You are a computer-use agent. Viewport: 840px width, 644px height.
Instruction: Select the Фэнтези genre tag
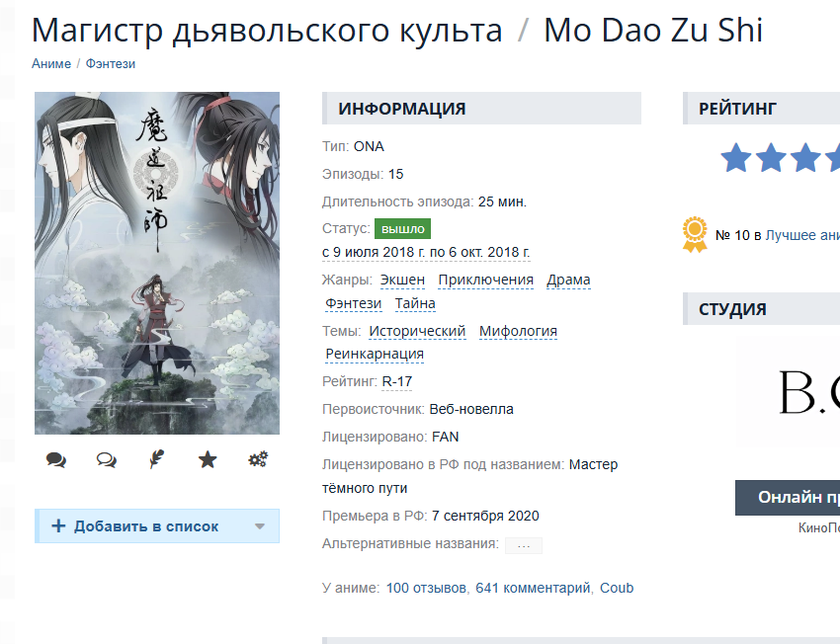354,303
